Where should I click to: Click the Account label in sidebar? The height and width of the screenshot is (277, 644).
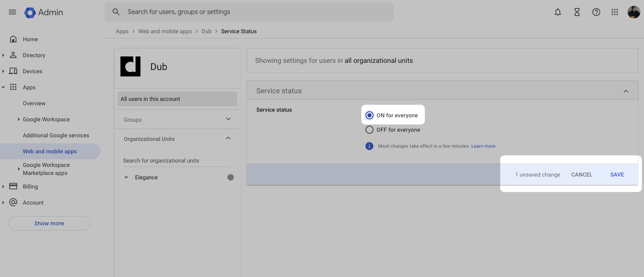point(33,203)
